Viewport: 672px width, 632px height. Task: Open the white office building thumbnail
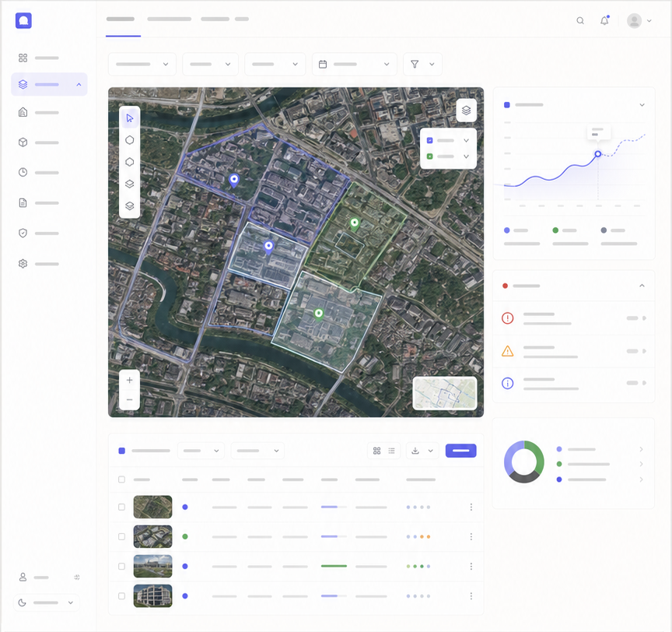[x=152, y=596]
